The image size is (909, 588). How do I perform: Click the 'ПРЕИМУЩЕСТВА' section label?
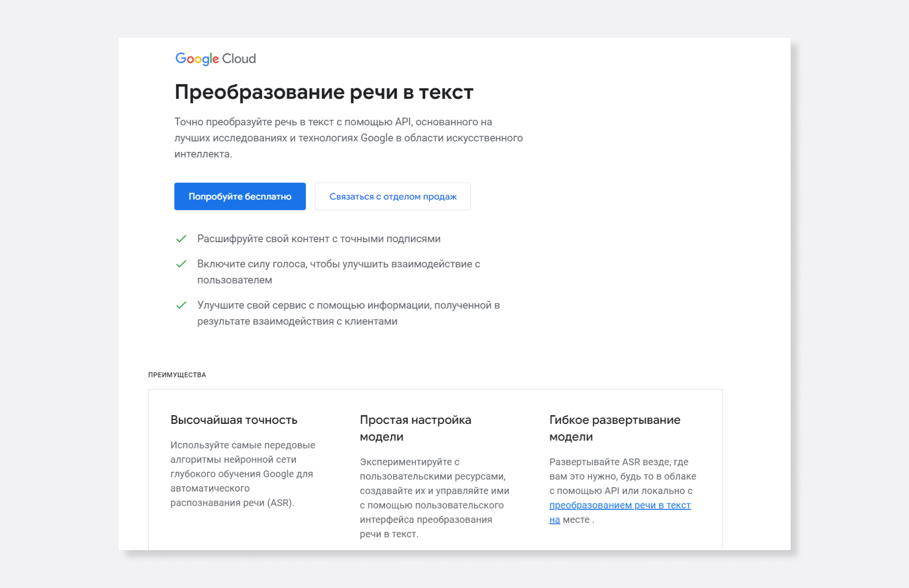177,375
